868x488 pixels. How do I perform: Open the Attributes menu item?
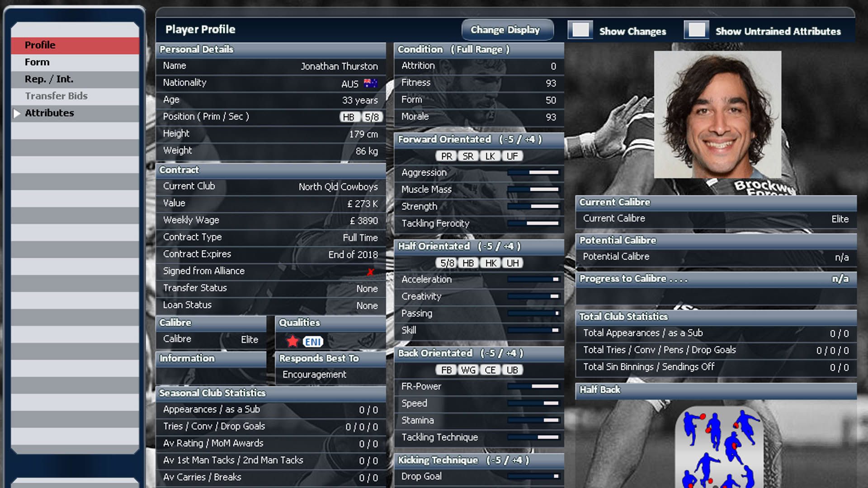[x=75, y=113]
